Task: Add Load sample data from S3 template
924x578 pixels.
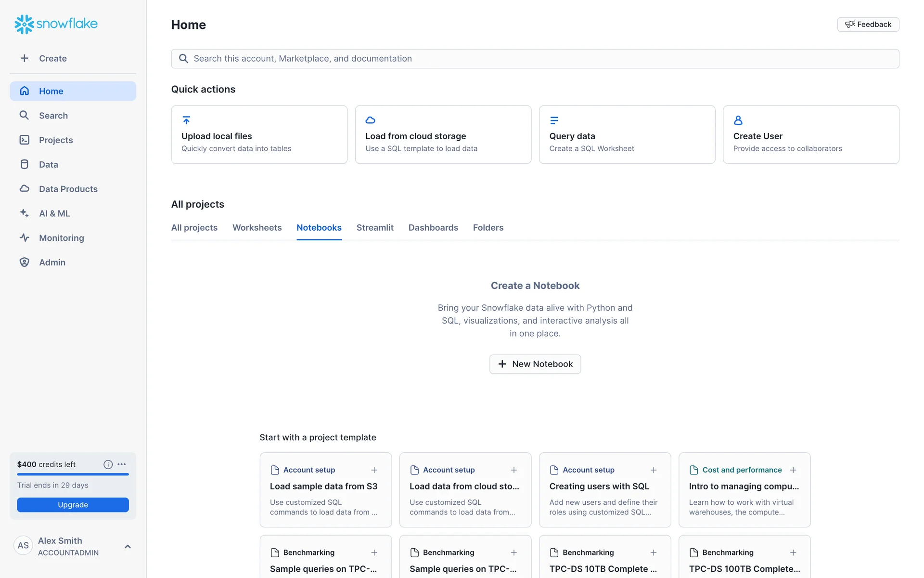Action: point(374,470)
